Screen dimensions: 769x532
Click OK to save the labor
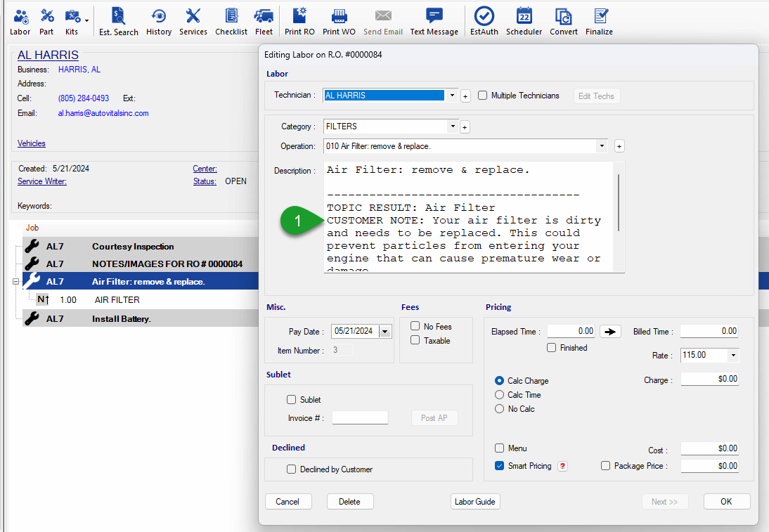[x=726, y=502]
